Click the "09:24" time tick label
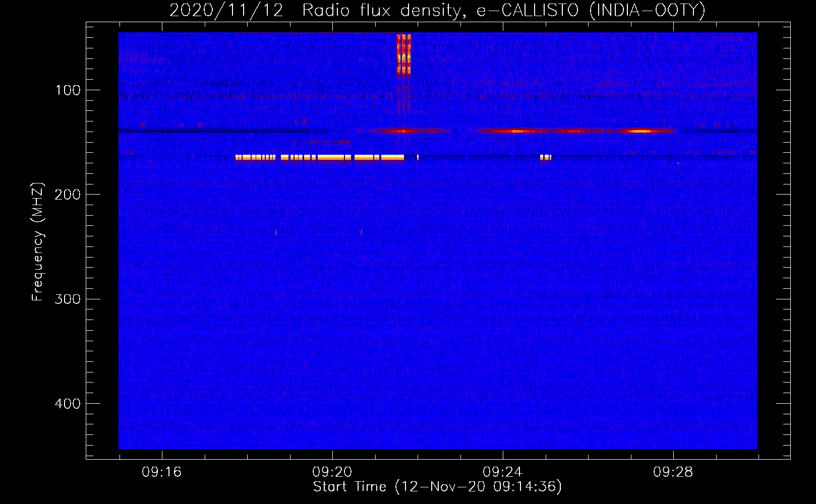This screenshot has width=816, height=504. (502, 472)
